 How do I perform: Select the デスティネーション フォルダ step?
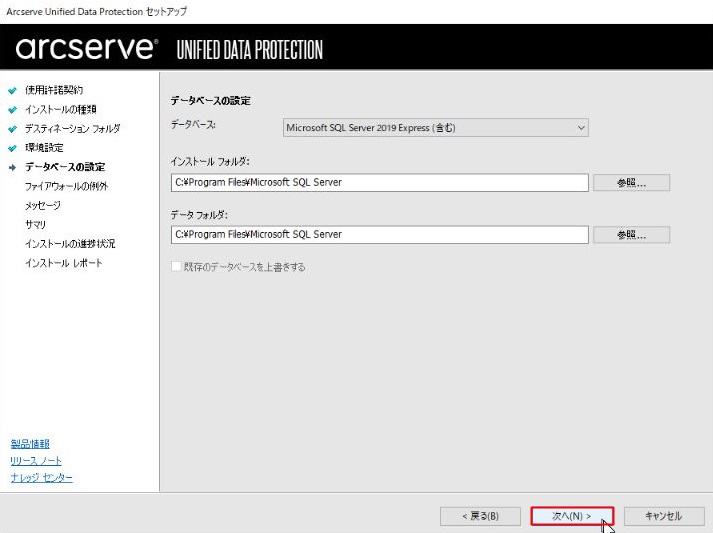pyautogui.click(x=73, y=129)
